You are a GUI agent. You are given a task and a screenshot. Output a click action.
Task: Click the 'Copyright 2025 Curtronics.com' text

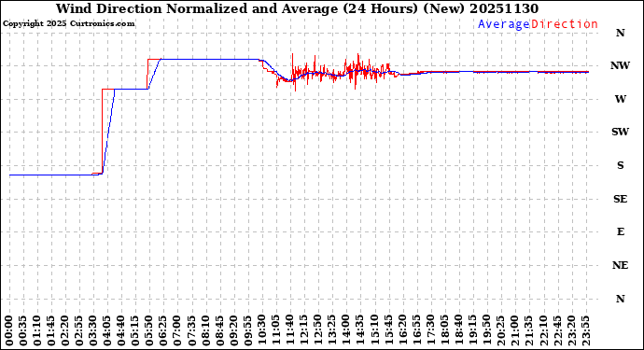pos(68,23)
